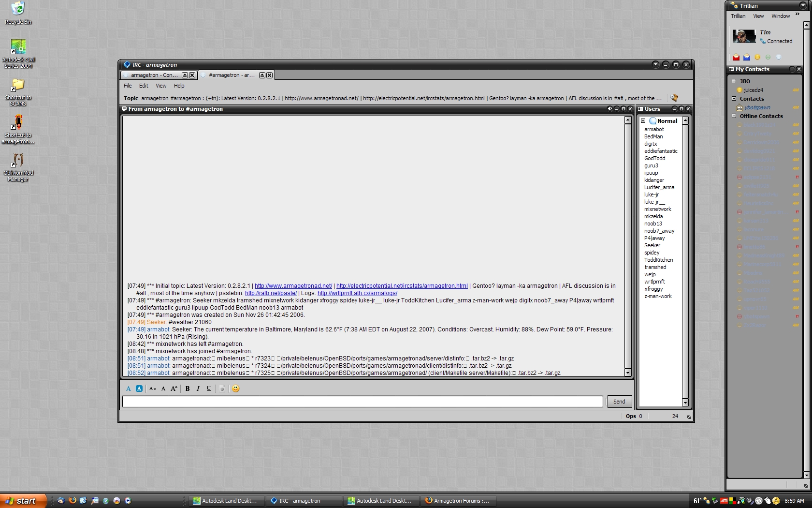Collapse the Normal users group
This screenshot has width=812, height=508.
click(x=643, y=121)
